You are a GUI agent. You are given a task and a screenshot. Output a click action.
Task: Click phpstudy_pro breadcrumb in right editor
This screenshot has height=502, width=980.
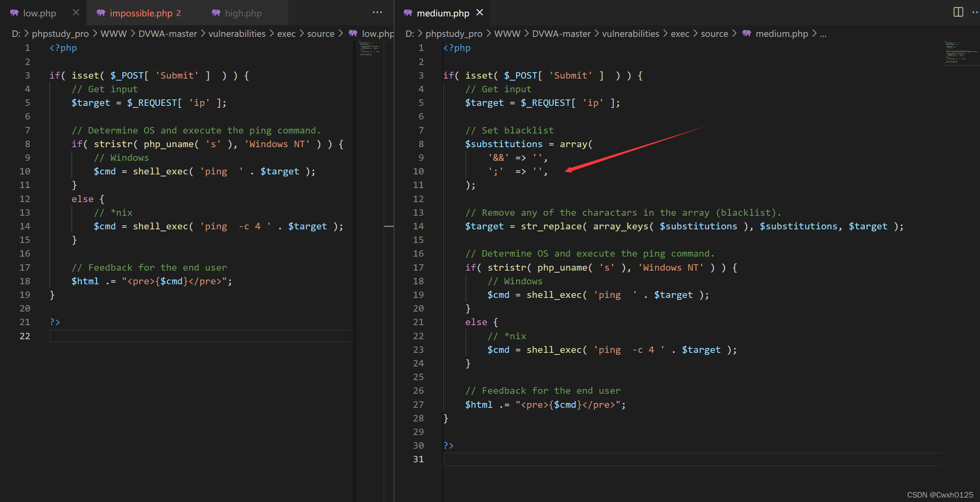(x=453, y=34)
